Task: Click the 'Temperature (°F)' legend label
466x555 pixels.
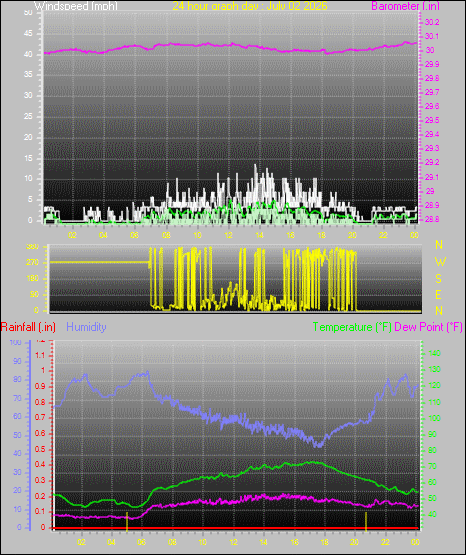Action: [352, 327]
